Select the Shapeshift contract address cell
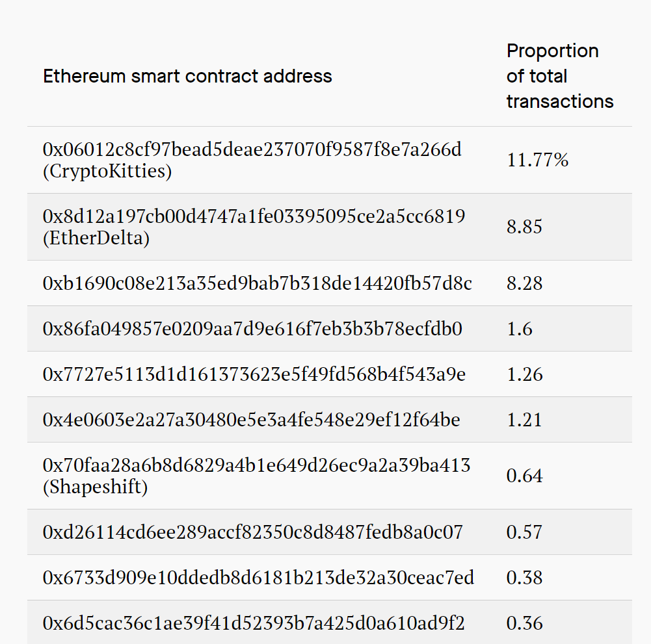 pos(256,476)
